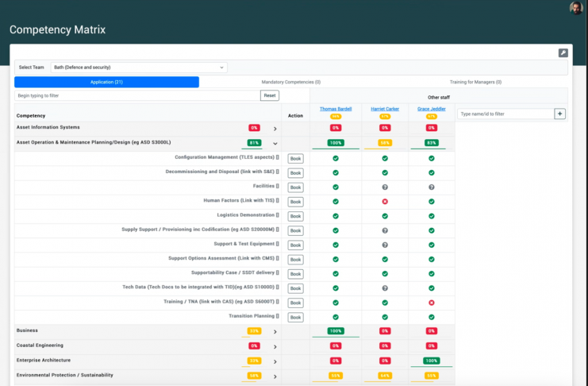
Task: Click Thomas Bardell's check for Configuration Management
Action: pos(336,159)
